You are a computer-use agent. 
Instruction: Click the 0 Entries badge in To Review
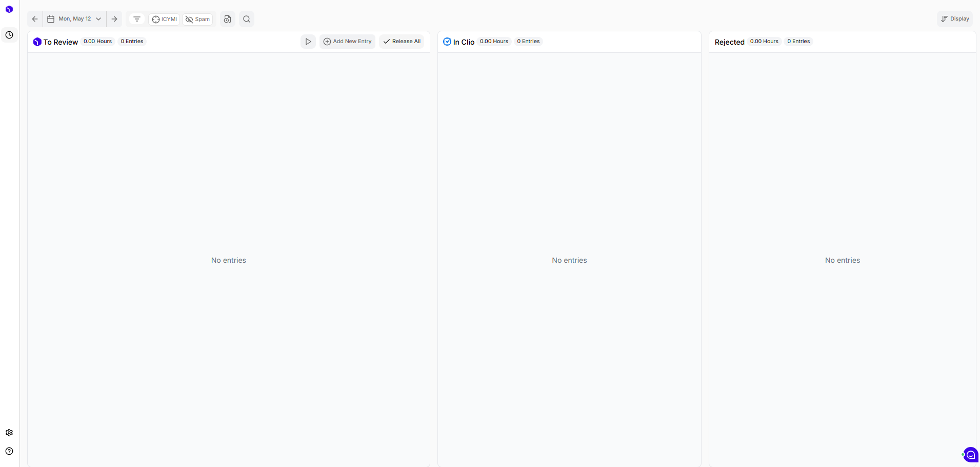click(x=132, y=42)
